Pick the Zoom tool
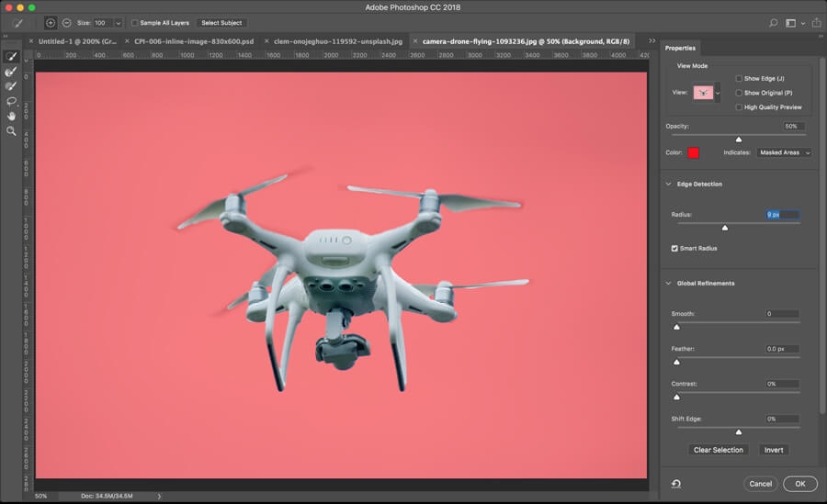 [x=12, y=131]
